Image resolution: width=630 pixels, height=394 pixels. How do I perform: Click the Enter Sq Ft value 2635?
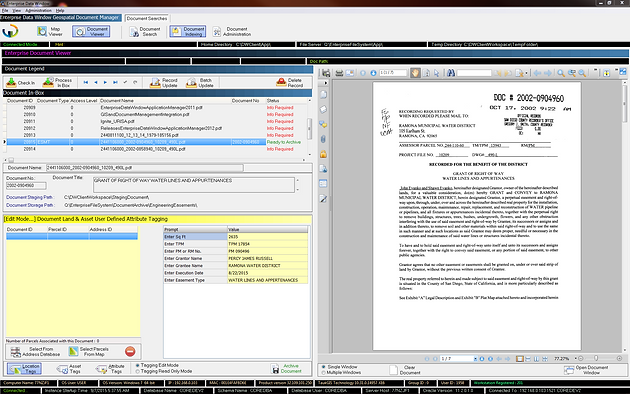[x=268, y=237]
